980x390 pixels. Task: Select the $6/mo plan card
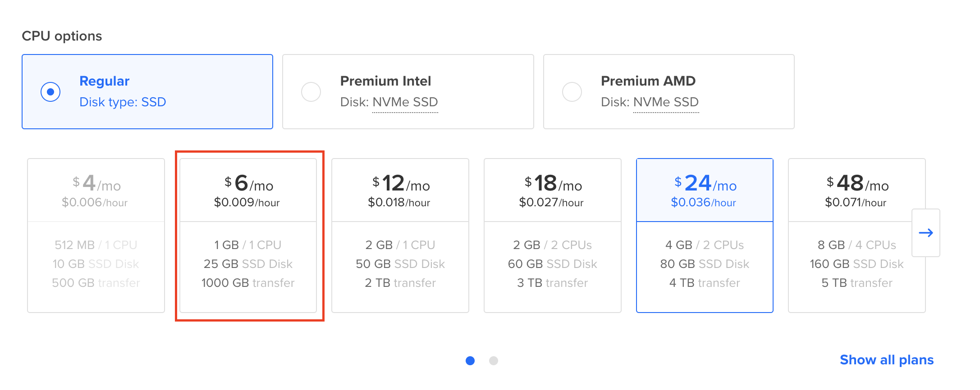click(248, 236)
